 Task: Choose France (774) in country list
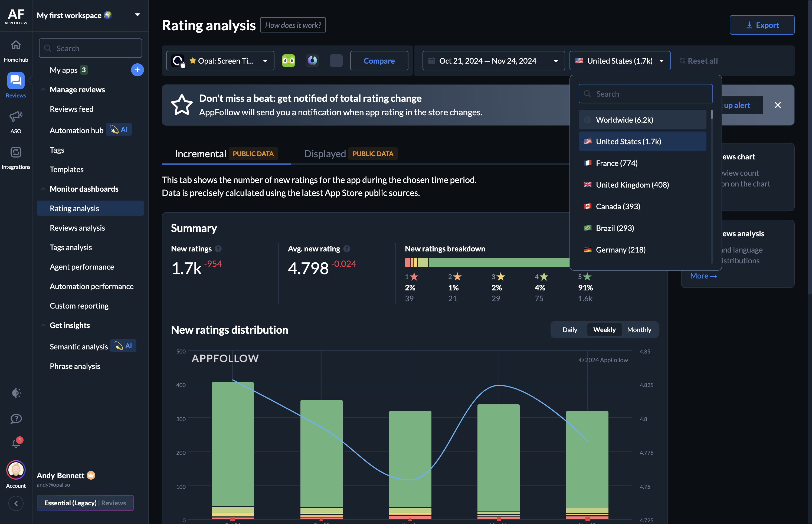click(616, 163)
